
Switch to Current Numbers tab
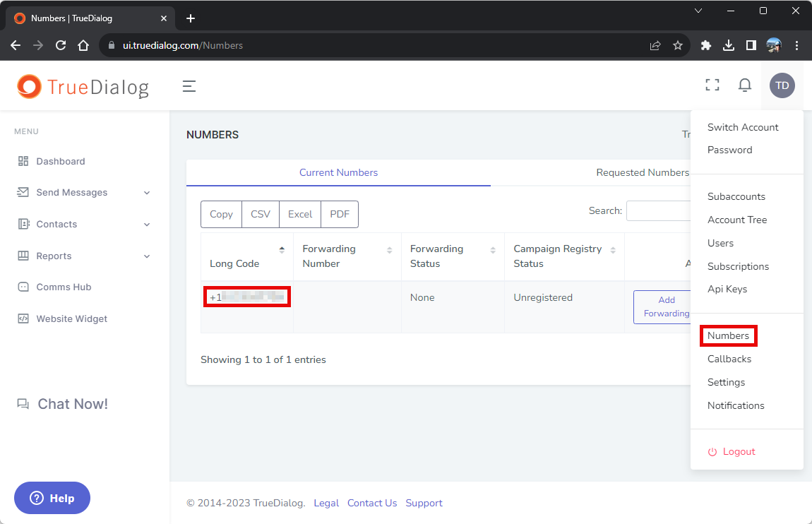pyautogui.click(x=338, y=172)
